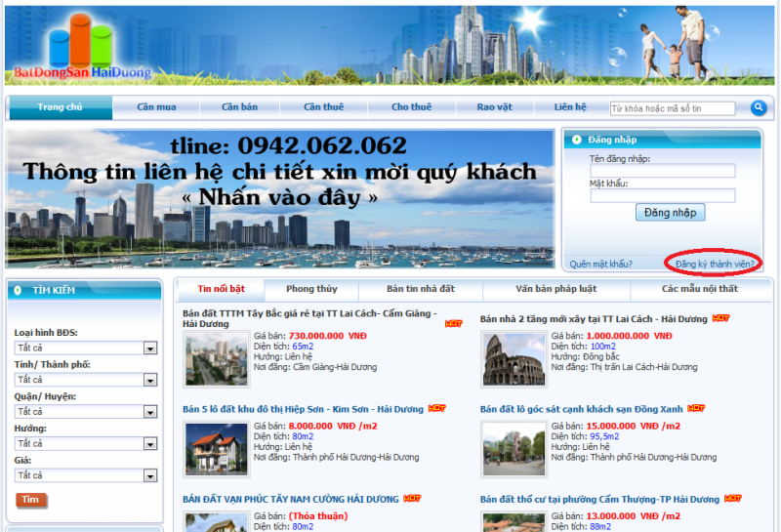Click the Đăng nhập button
781x532 pixels.
[671, 213]
